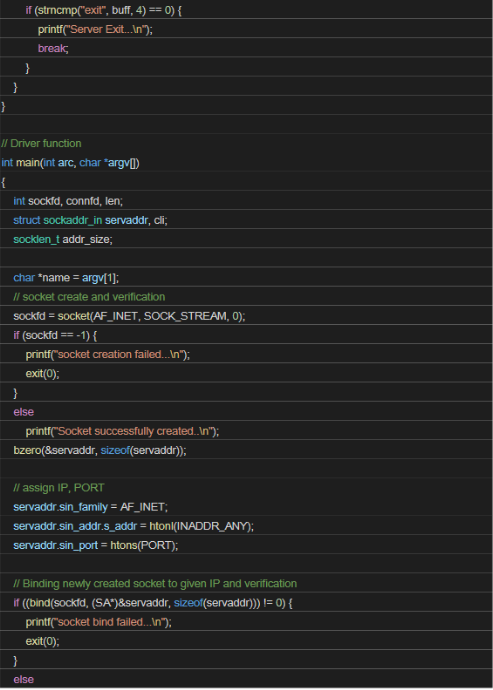
Task: Click the sin_family = AF_INET line
Action: pos(90,507)
